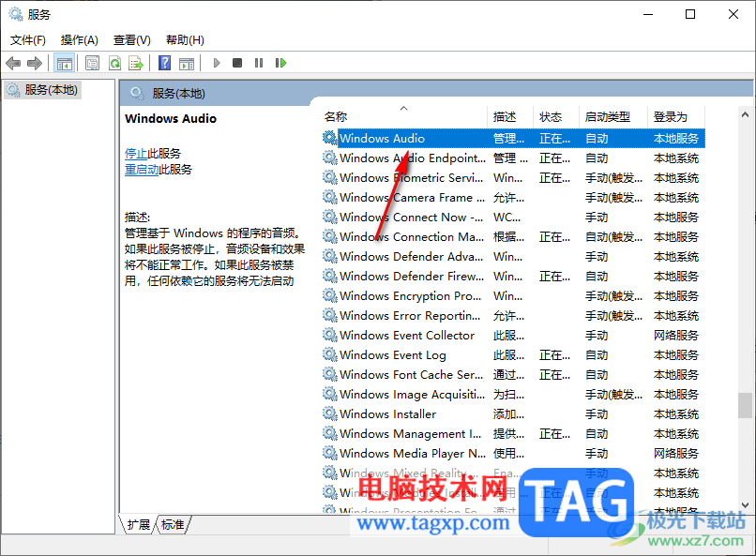Select Windows Font Cache Service row
This screenshot has width=756, height=556.
point(513,375)
